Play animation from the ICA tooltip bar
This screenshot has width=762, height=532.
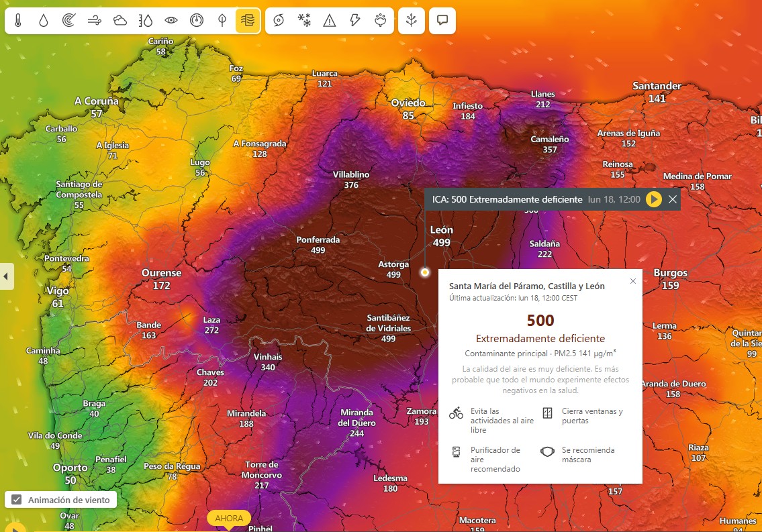(x=653, y=199)
